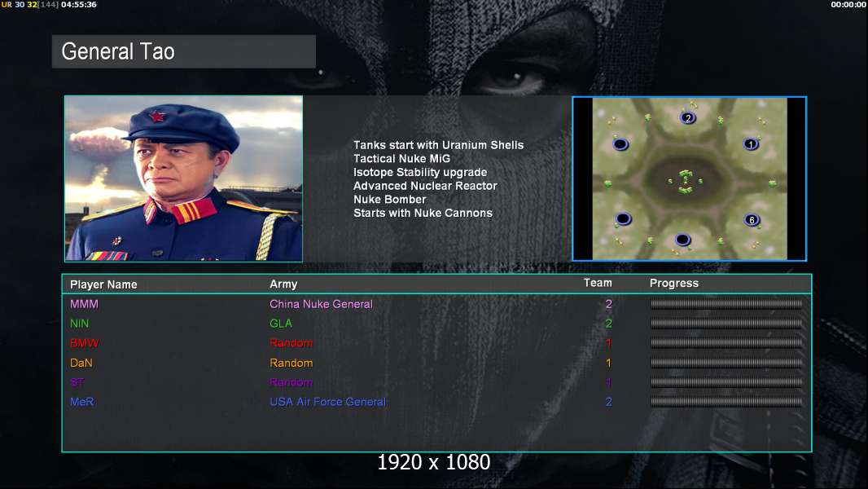
Task: Click 'Tanks start with Uranium Shells' text
Action: point(438,145)
